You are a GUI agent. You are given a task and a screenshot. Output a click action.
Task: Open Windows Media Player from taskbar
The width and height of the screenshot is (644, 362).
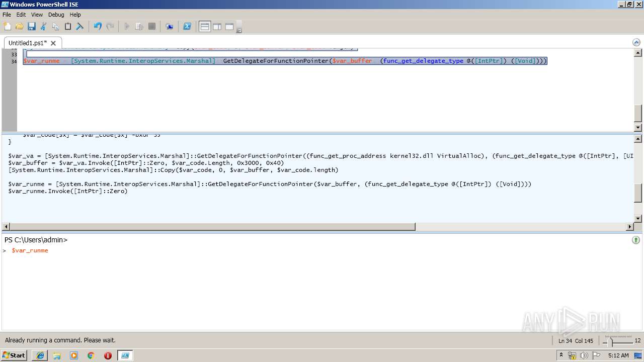coord(74,355)
